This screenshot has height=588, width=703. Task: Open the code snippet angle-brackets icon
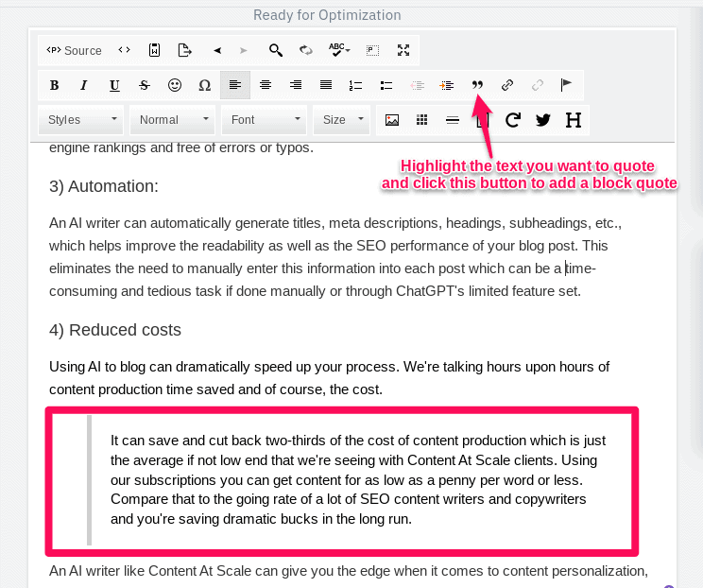point(124,50)
